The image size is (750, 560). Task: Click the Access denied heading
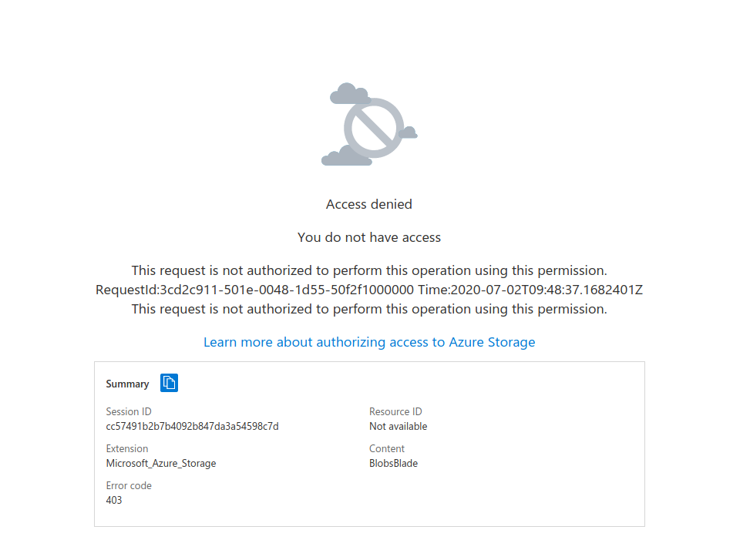coord(368,204)
